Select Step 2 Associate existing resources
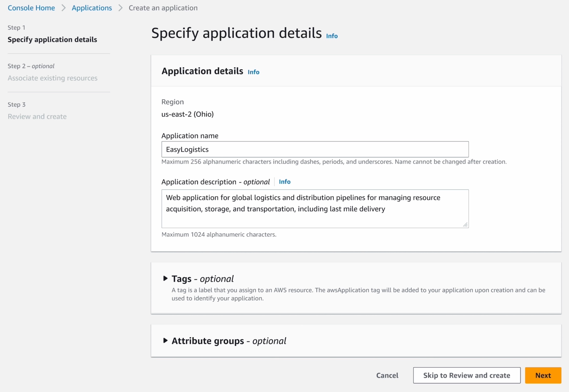 point(53,78)
